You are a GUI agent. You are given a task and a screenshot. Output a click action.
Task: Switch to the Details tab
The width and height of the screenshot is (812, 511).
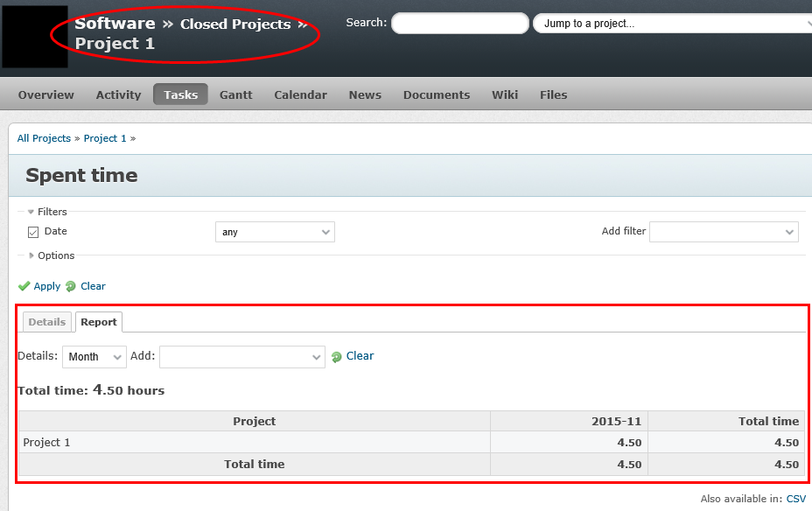tap(47, 322)
